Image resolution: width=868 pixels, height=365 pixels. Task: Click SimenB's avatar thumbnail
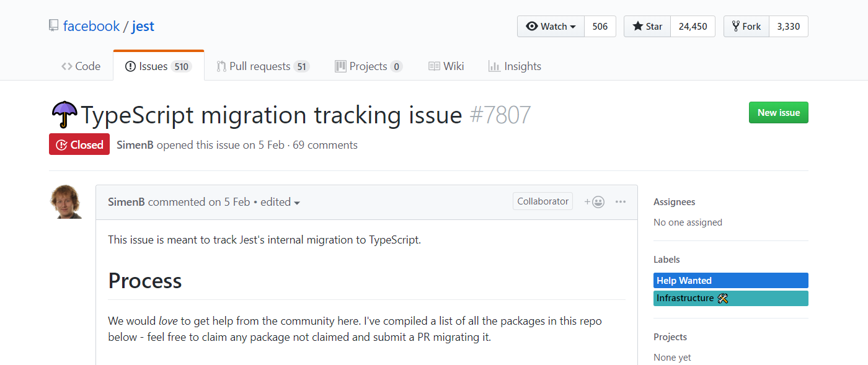[66, 201]
